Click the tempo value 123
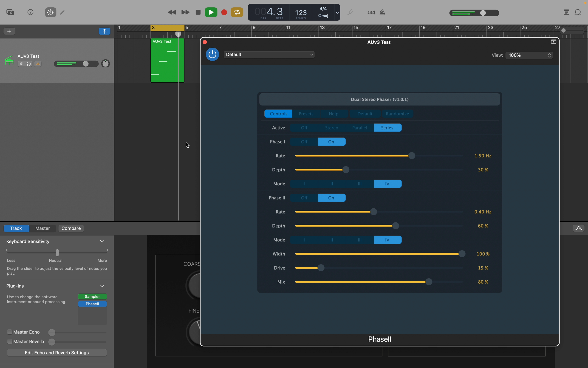Image resolution: width=588 pixels, height=368 pixels. [301, 12]
